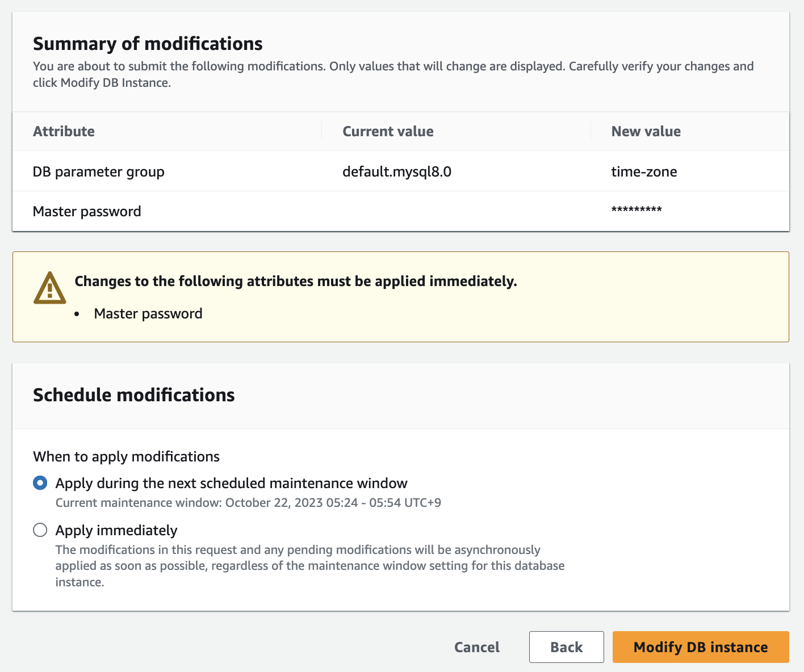This screenshot has width=804, height=672.
Task: Click the Attribute column header
Action: point(64,131)
